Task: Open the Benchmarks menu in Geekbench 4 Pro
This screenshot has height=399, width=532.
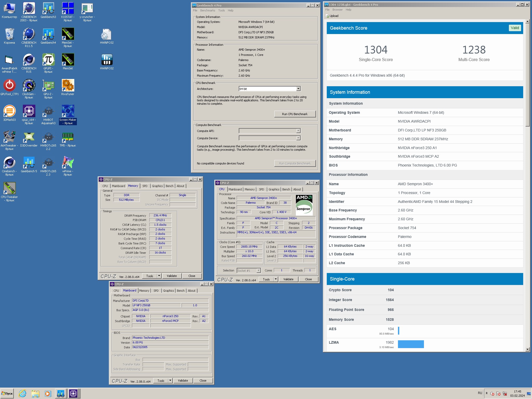Action: click(208, 11)
